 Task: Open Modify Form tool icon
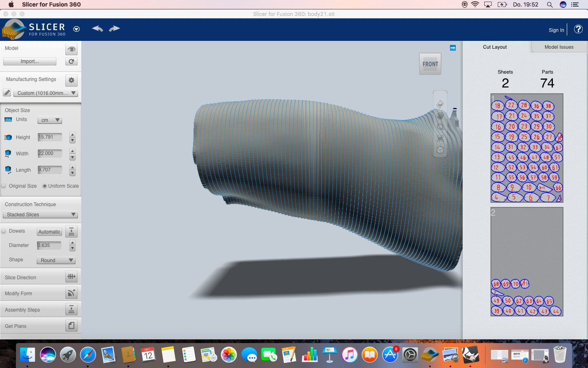click(x=71, y=293)
